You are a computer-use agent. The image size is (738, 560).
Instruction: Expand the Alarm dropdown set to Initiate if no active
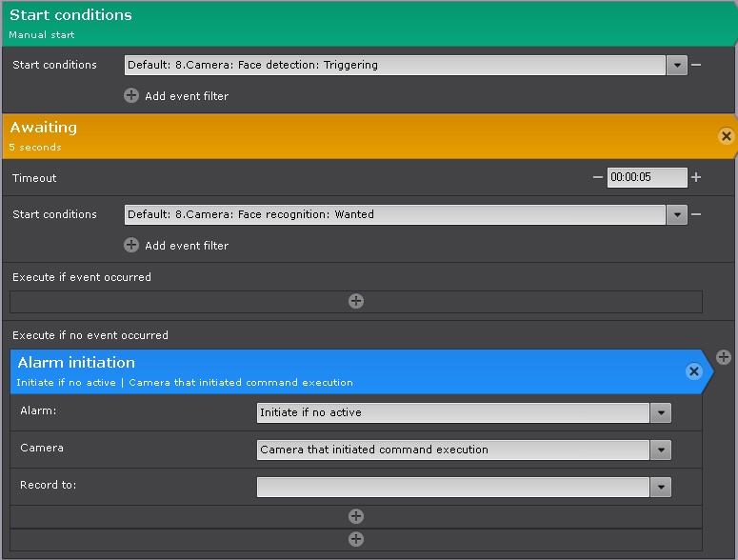pos(661,412)
